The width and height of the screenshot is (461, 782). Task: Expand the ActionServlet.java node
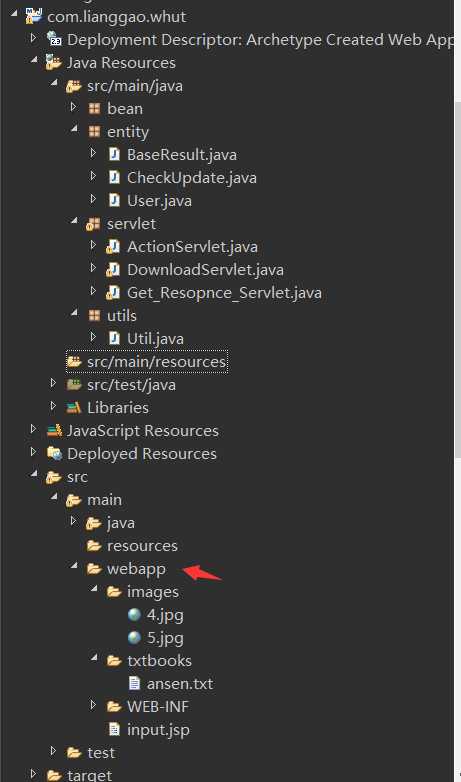point(93,244)
